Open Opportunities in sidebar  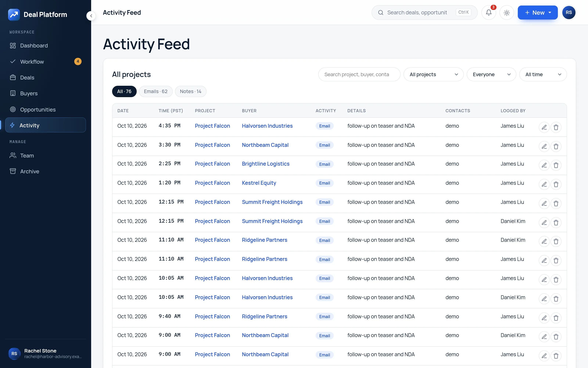click(x=45, y=109)
